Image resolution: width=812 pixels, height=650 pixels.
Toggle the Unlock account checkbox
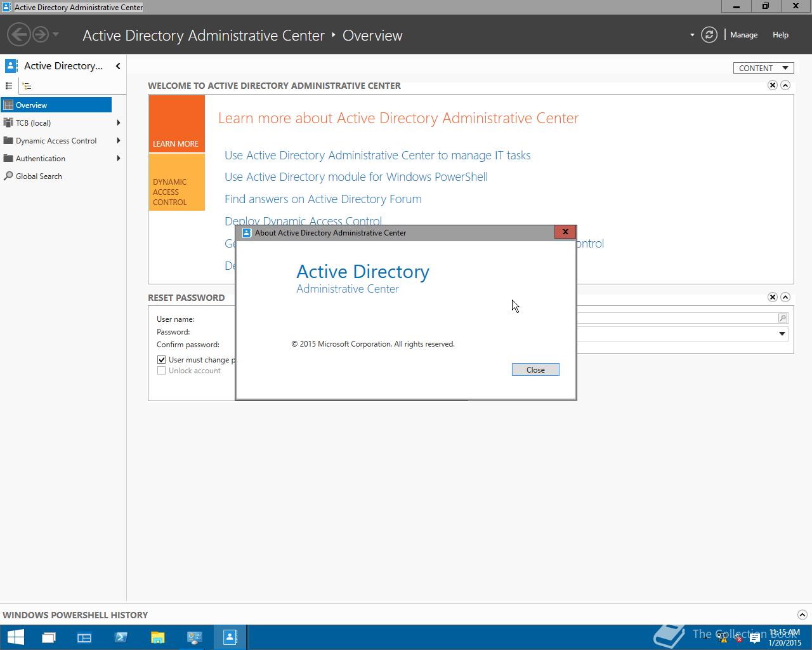[162, 370]
